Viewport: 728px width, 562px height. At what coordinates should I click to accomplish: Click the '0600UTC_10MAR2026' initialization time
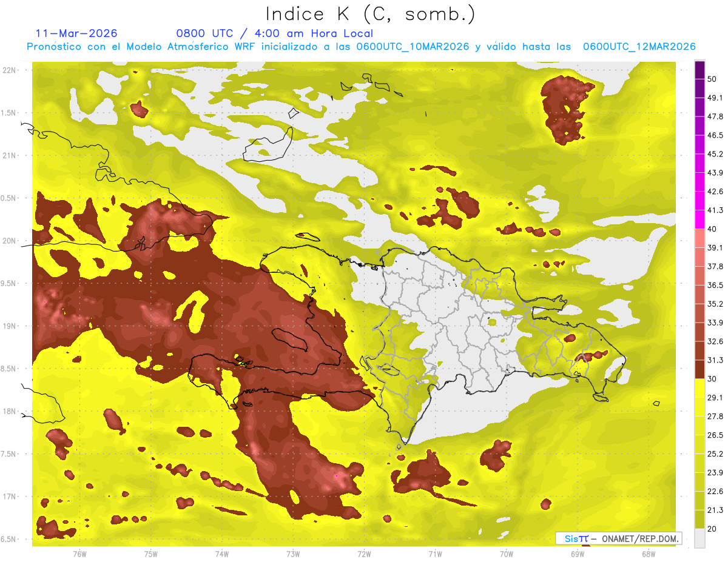pyautogui.click(x=413, y=47)
